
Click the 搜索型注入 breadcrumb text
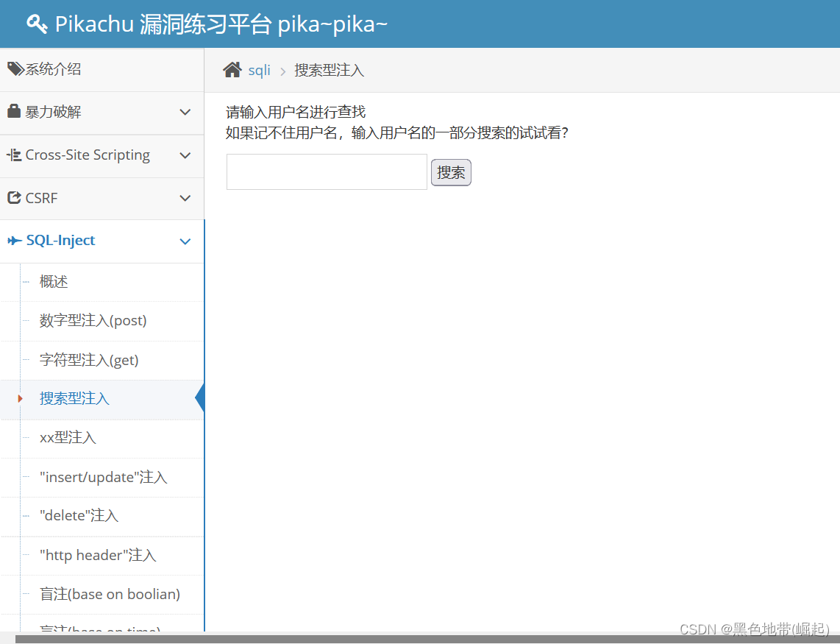329,70
